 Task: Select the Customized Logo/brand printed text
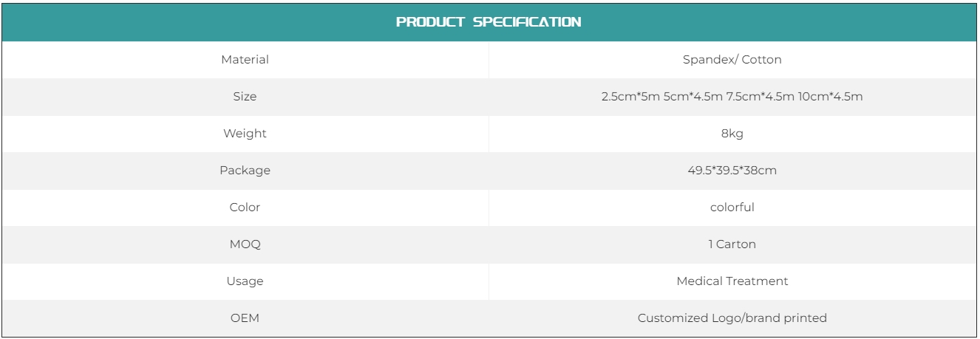click(x=732, y=318)
